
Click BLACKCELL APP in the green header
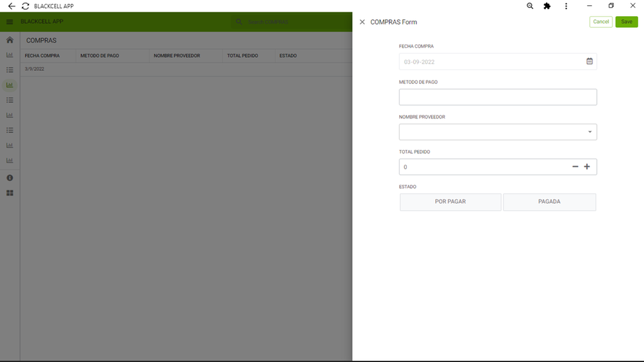[42, 21]
